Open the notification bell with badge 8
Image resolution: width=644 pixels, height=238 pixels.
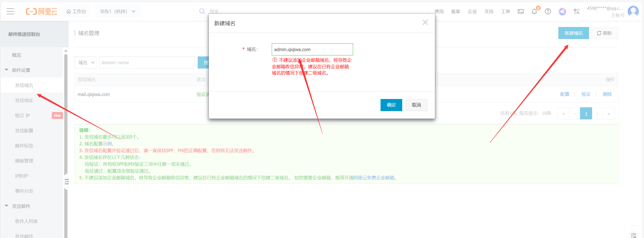pos(534,11)
